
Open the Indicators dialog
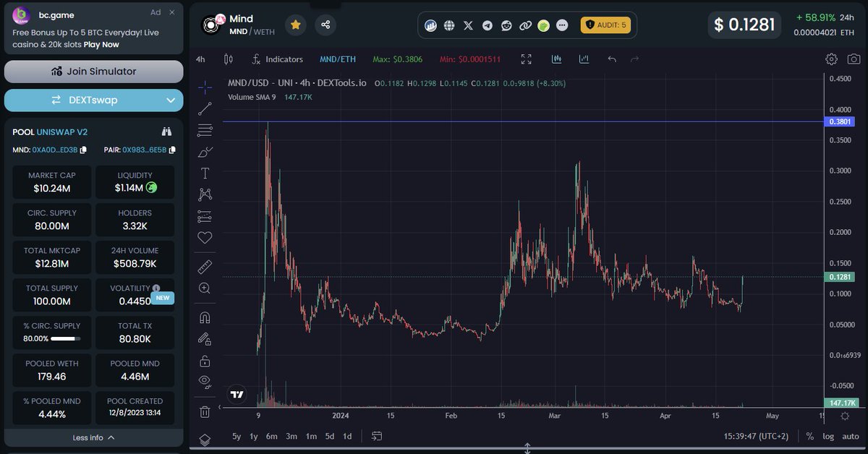click(277, 59)
